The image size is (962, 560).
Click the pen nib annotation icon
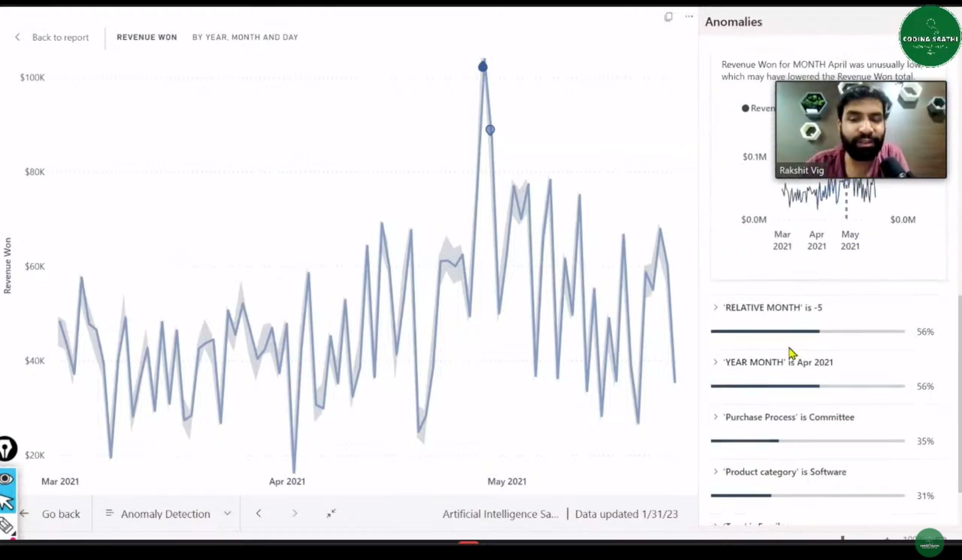coord(7,449)
